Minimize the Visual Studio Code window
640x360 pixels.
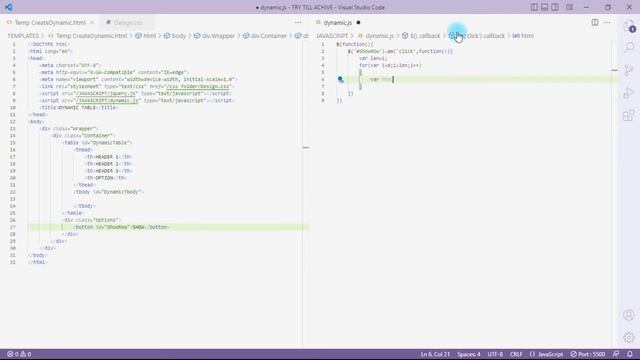[x=587, y=7]
